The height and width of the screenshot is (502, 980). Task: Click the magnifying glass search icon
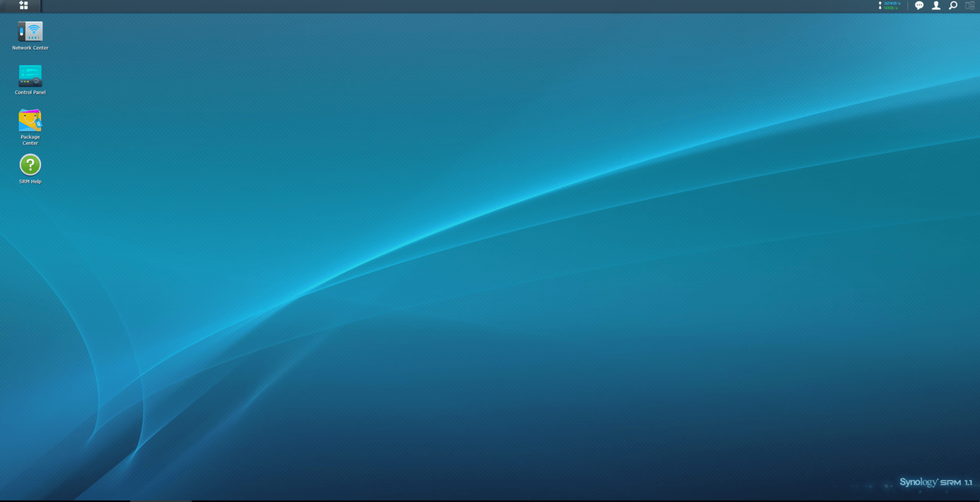[953, 5]
